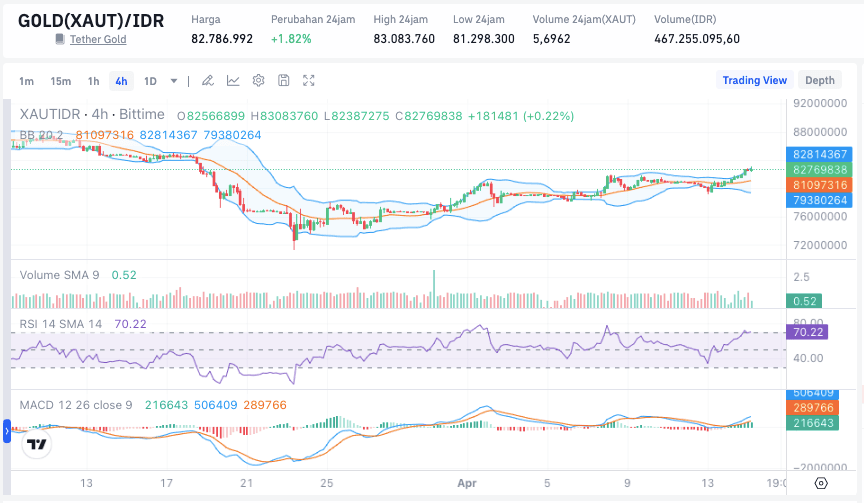The width and height of the screenshot is (864, 503).
Task: Open the more timeframes dropdown arrow
Action: pos(174,81)
